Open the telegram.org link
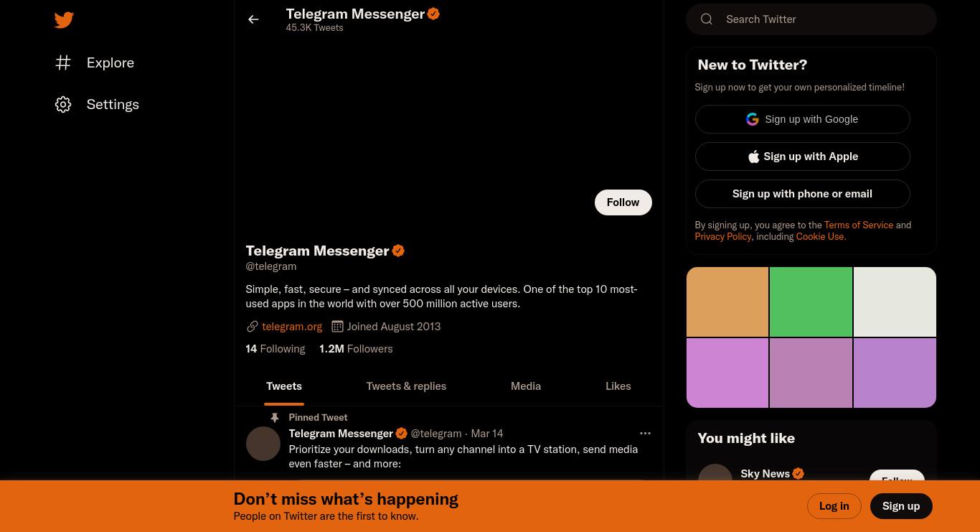 pos(292,327)
